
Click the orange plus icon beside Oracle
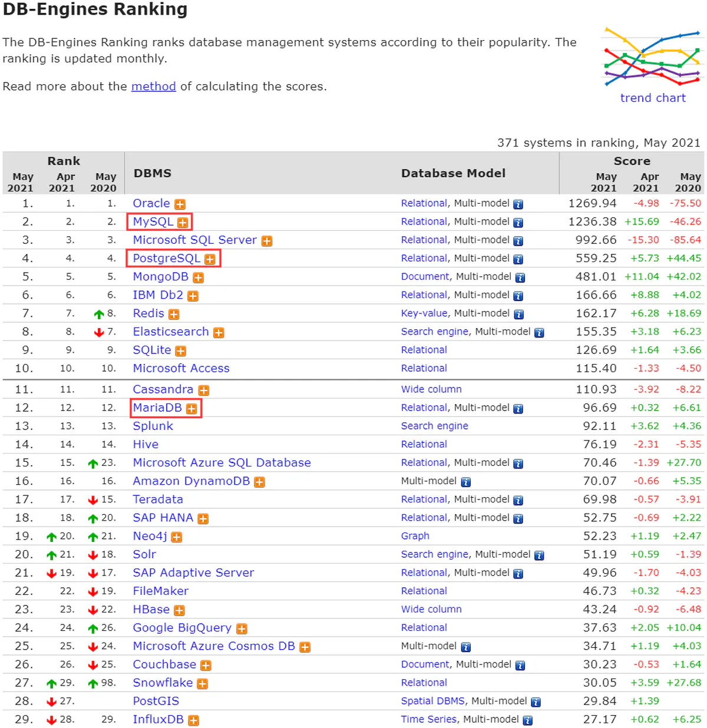click(180, 204)
